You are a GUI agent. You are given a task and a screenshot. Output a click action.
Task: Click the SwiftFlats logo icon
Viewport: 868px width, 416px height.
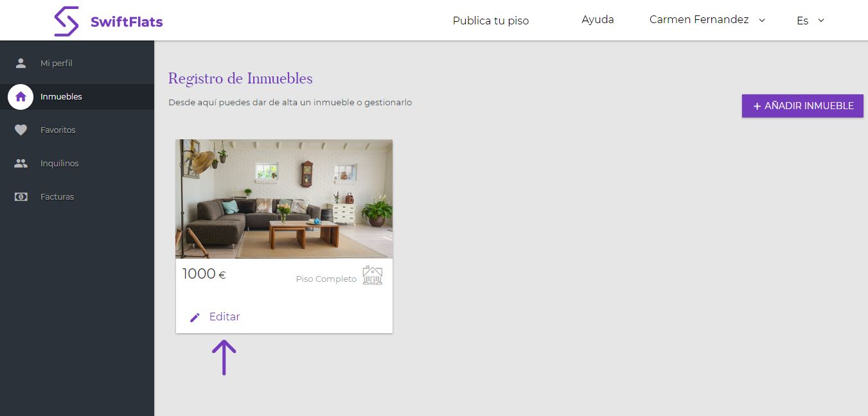point(67,21)
